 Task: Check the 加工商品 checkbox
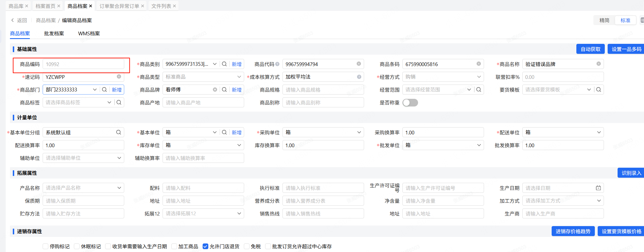coord(174,246)
